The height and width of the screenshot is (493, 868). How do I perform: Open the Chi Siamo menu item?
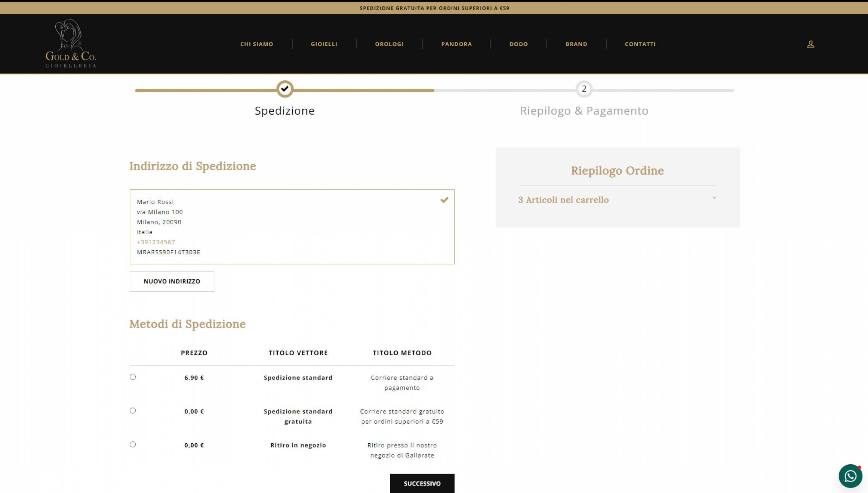[x=256, y=44]
